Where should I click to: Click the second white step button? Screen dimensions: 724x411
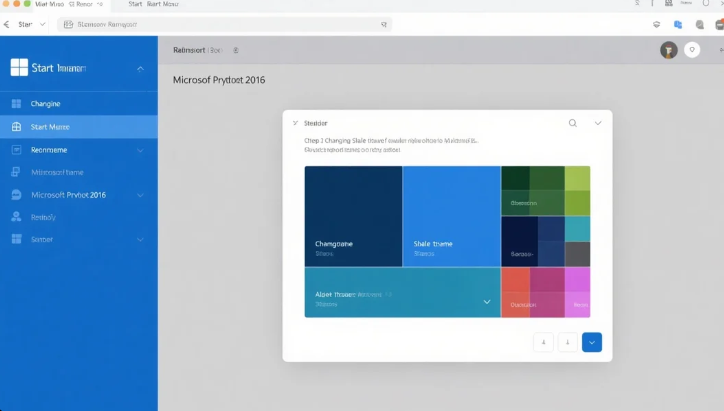pyautogui.click(x=567, y=342)
